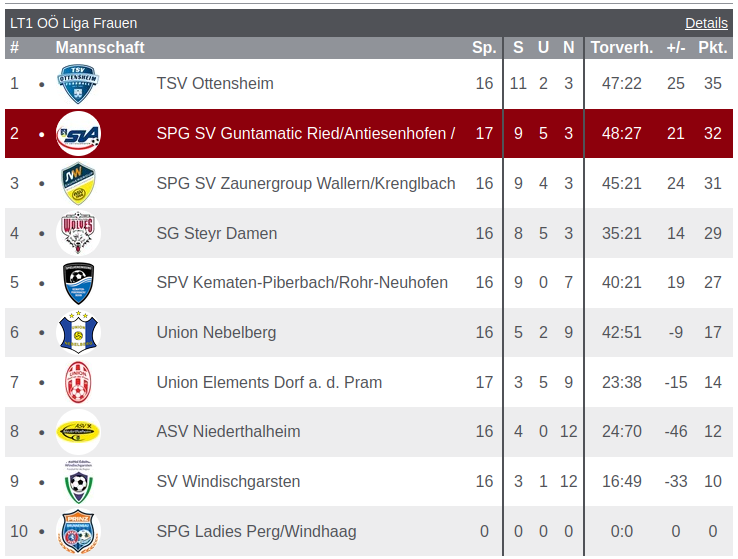The height and width of the screenshot is (559, 738).
Task: Click the LT1 OÖ Liga Frauen title
Action: tap(74, 23)
